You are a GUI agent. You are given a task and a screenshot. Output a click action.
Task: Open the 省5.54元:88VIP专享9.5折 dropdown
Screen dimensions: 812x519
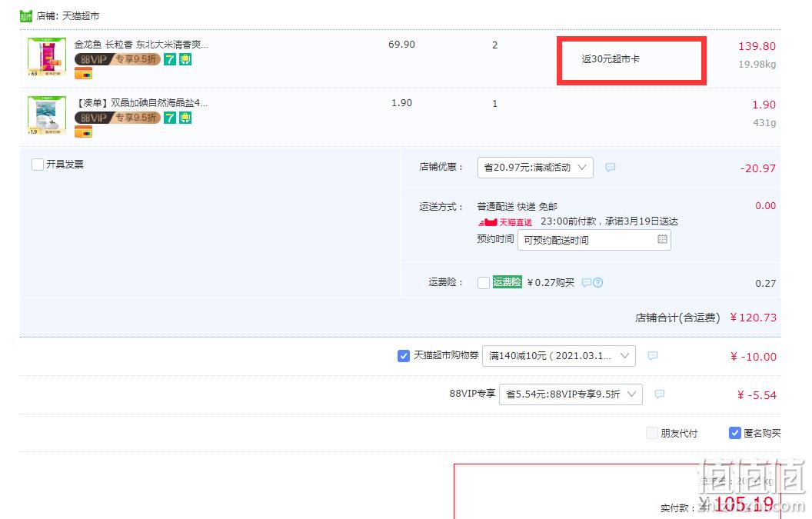pos(571,394)
